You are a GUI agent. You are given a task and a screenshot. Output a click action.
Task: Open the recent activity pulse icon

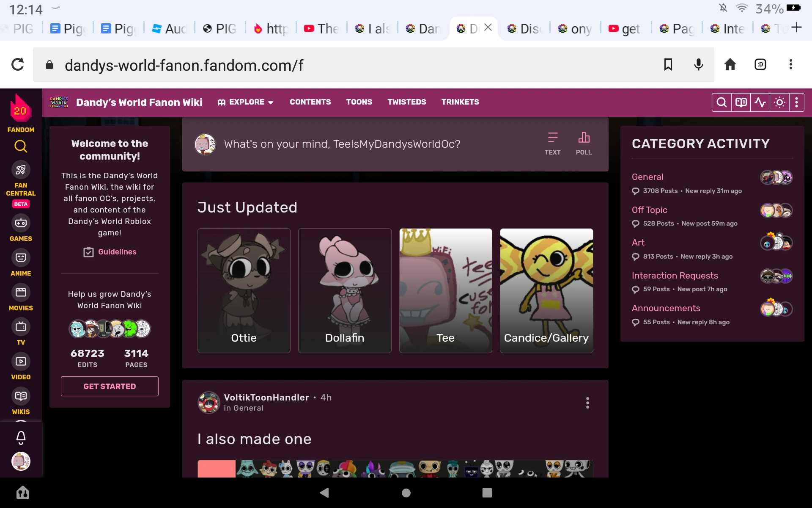point(760,102)
